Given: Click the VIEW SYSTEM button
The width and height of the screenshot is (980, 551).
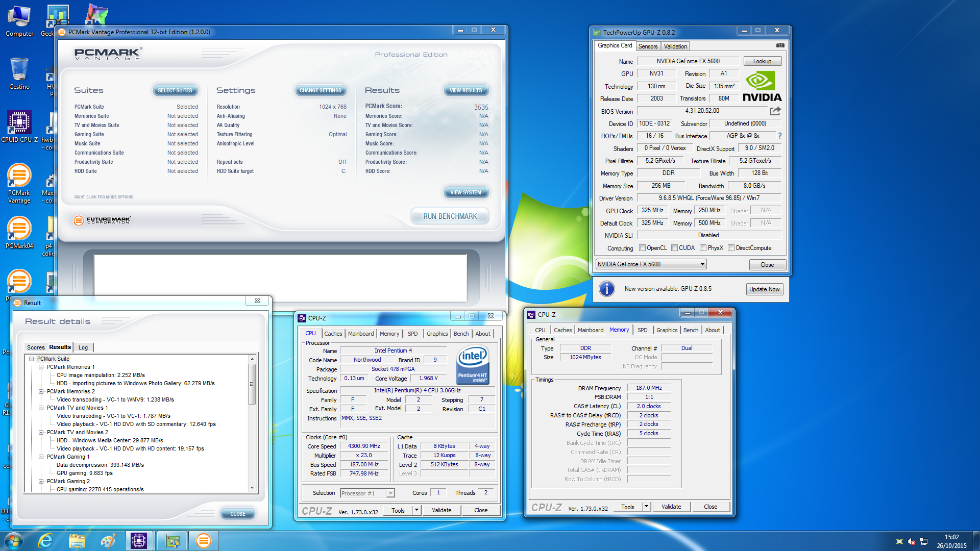Looking at the screenshot, I should pos(466,192).
